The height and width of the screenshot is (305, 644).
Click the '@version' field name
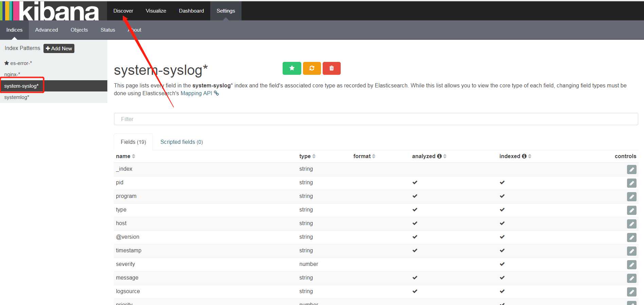127,237
